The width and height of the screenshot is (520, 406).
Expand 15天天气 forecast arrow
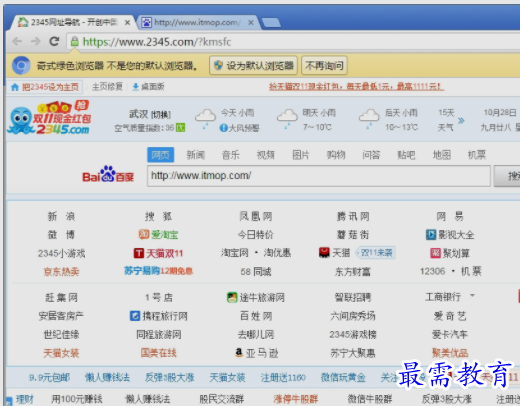461,120
